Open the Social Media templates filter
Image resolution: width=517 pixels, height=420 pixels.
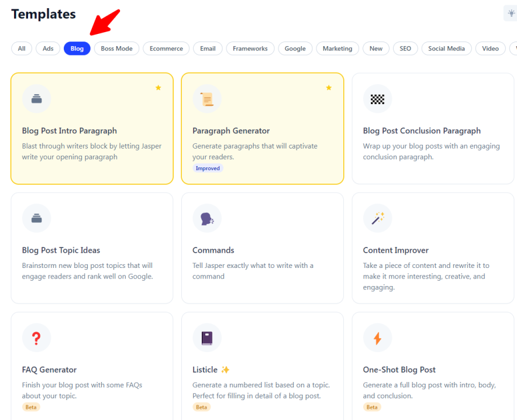tap(446, 49)
